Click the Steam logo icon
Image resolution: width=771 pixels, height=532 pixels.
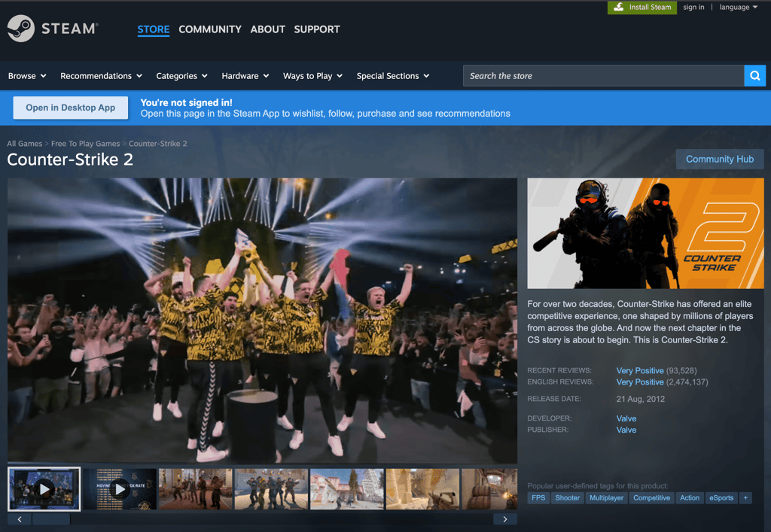point(20,29)
